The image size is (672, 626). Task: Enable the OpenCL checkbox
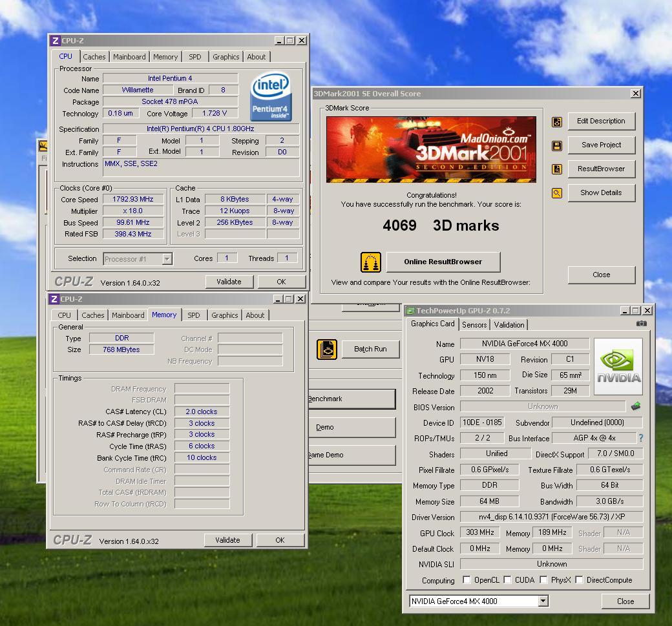coord(467,579)
